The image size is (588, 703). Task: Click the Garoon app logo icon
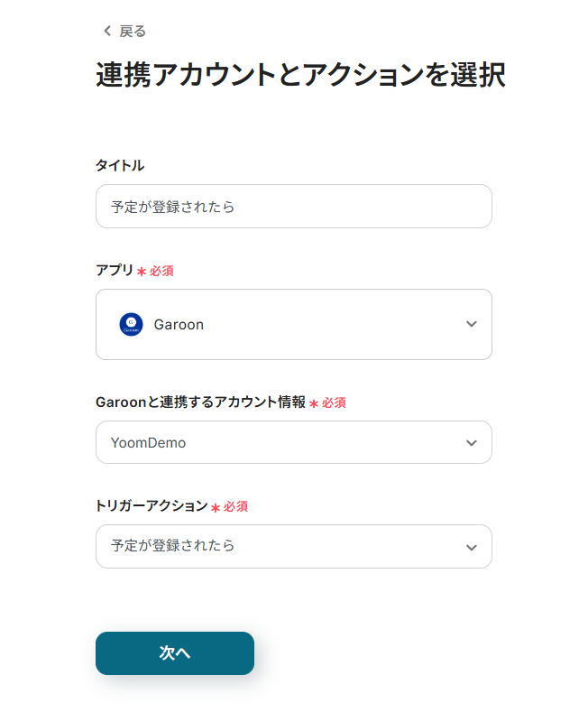(x=131, y=324)
